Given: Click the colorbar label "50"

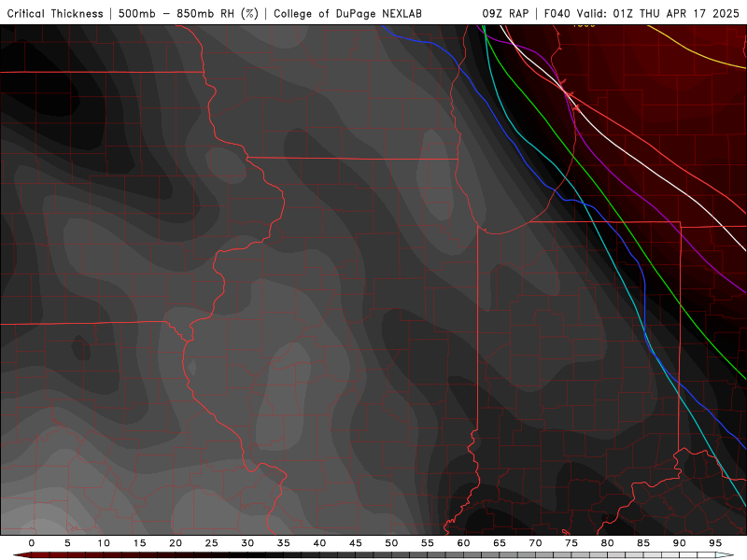Looking at the screenshot, I should click(391, 543).
